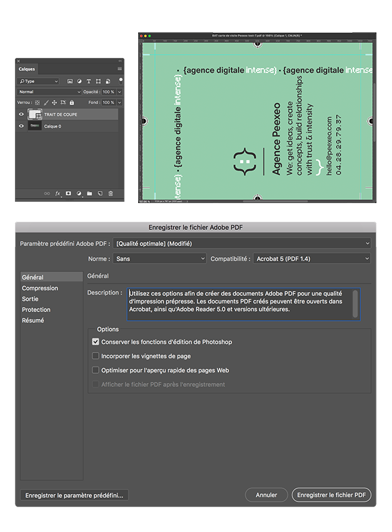392x532 pixels.
Task: Open the Protection section
Action: pyautogui.click(x=36, y=310)
